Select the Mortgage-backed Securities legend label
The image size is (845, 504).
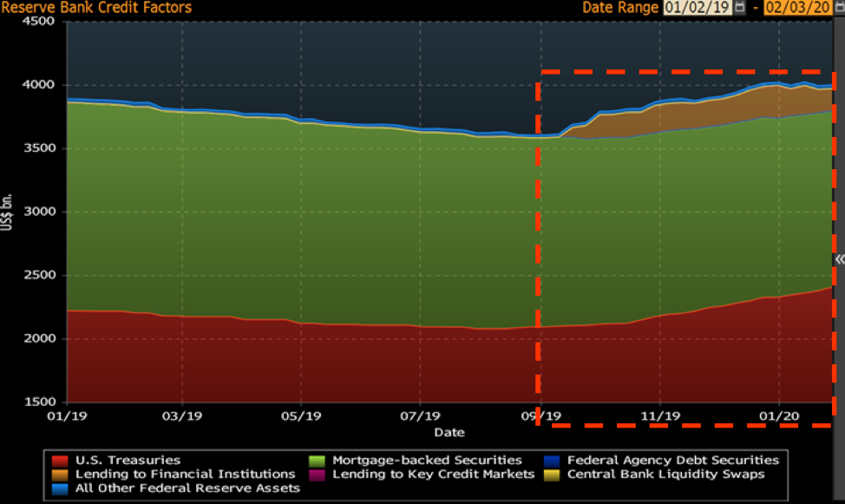click(427, 461)
